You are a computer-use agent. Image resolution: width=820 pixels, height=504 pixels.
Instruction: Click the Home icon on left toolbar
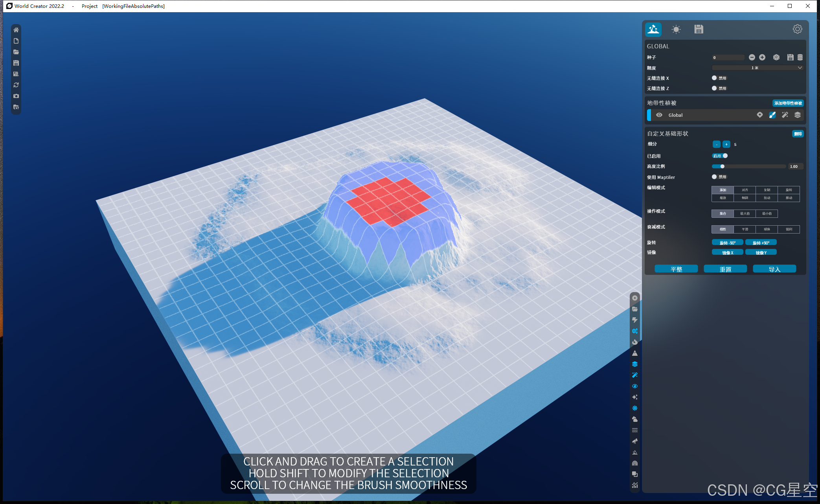(16, 29)
